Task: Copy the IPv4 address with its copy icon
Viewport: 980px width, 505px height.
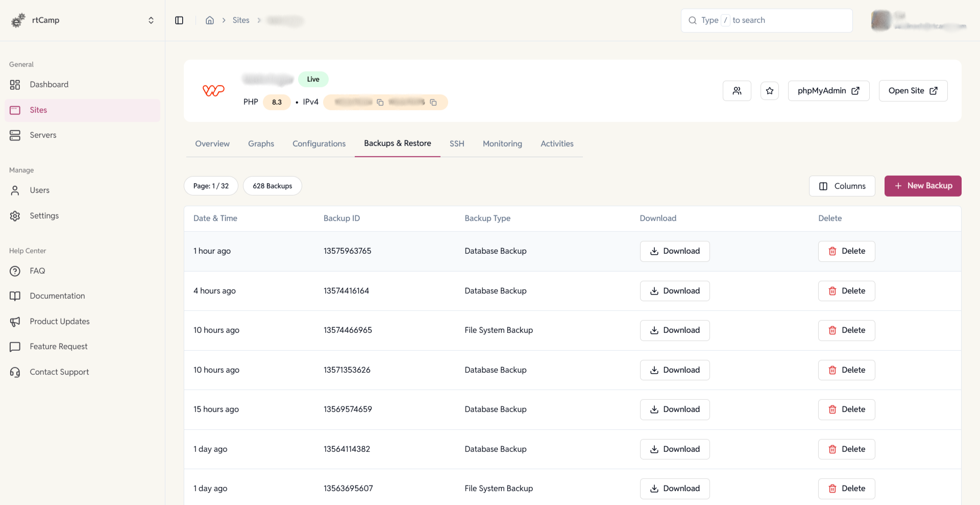Action: [x=380, y=102]
